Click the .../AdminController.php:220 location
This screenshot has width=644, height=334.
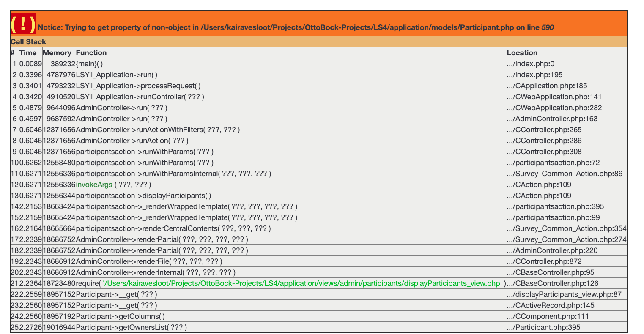pos(552,250)
